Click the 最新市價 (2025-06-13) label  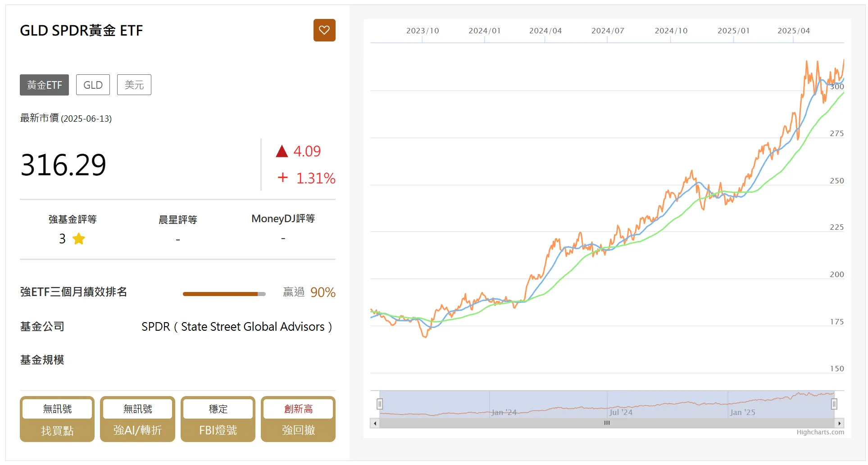tap(66, 119)
